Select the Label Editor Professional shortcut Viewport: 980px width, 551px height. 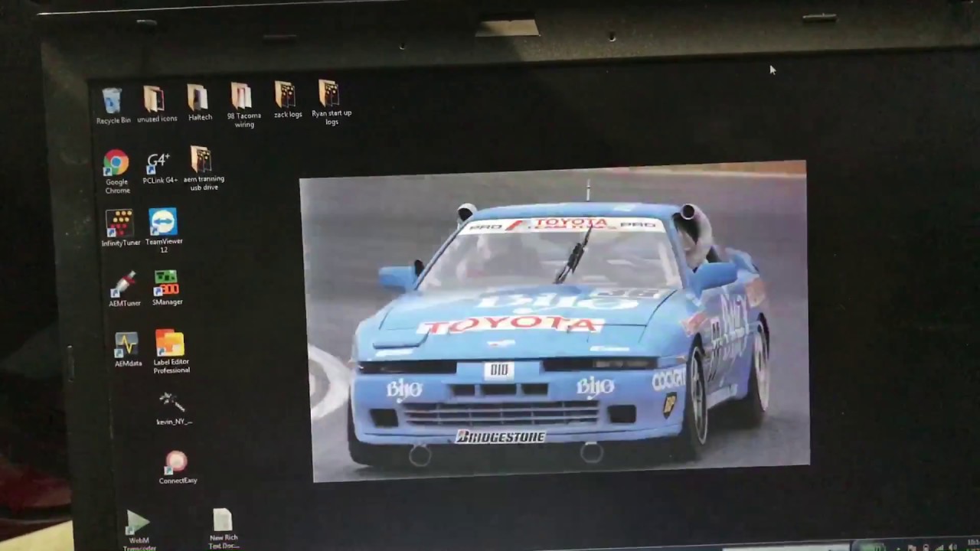pos(171,352)
